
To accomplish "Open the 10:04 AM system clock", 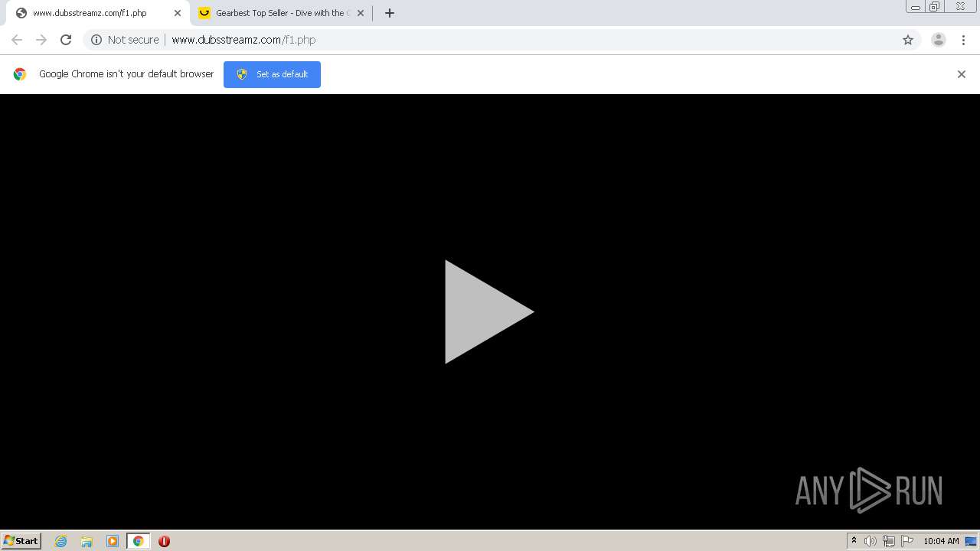I will pyautogui.click(x=941, y=541).
